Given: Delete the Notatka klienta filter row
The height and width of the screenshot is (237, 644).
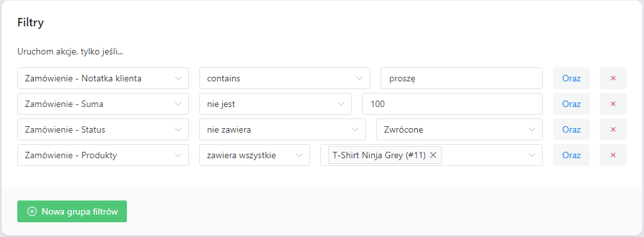Looking at the screenshot, I should click(613, 78).
